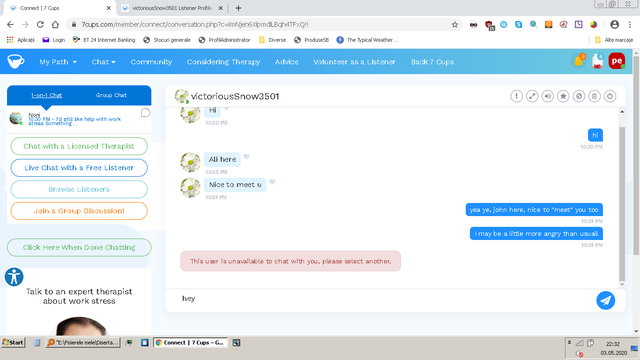The width and height of the screenshot is (640, 360).
Task: Click the report exclamation icon in chat header
Action: pyautogui.click(x=516, y=96)
